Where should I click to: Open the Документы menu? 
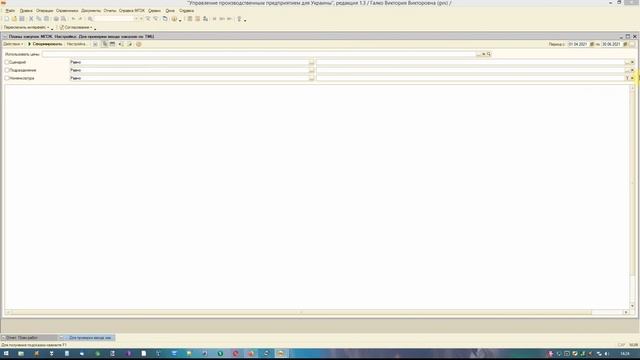[91, 11]
